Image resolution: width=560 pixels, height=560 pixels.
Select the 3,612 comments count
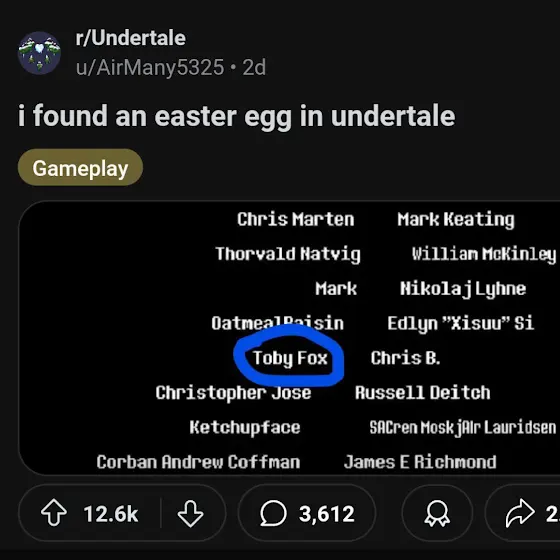(x=326, y=514)
